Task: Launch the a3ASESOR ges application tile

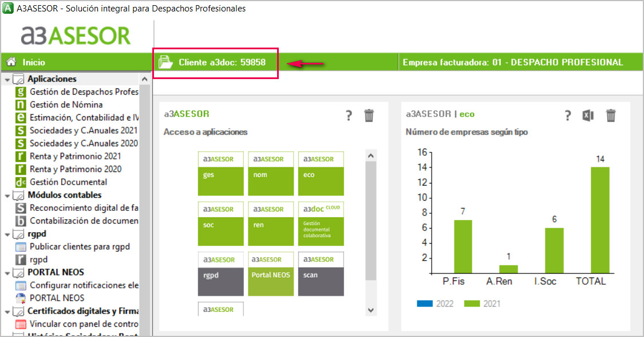Action: point(220,174)
